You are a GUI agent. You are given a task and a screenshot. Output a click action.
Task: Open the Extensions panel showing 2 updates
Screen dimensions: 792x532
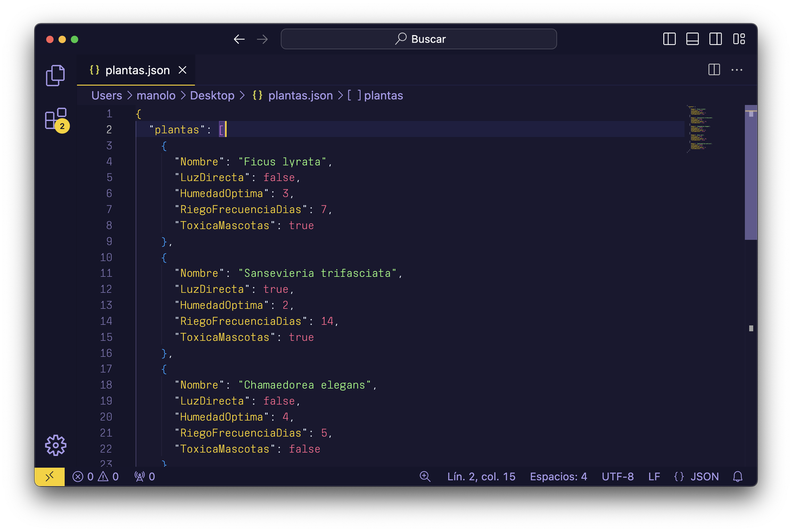(55, 120)
